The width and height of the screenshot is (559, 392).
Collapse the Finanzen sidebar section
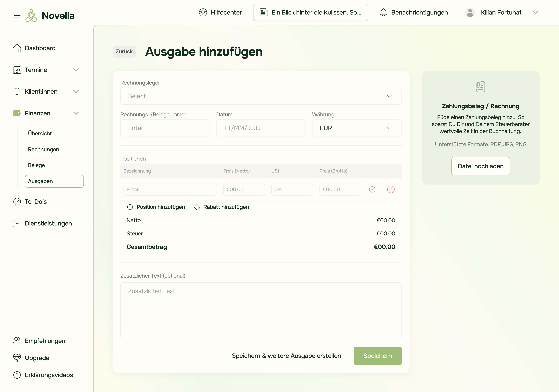click(x=76, y=113)
